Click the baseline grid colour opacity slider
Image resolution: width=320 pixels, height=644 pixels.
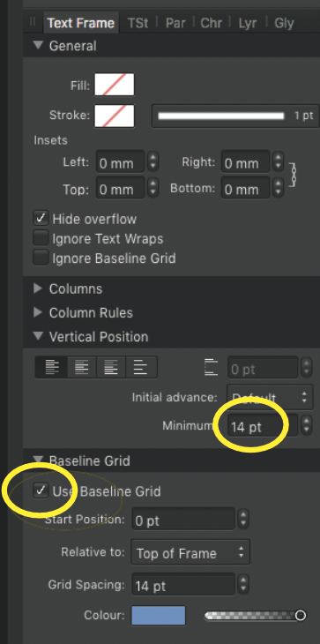point(255,615)
